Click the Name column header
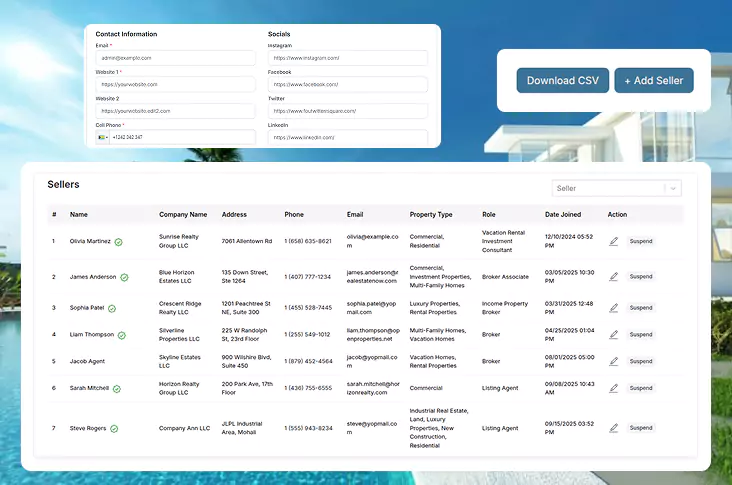The image size is (732, 485). tap(78, 215)
